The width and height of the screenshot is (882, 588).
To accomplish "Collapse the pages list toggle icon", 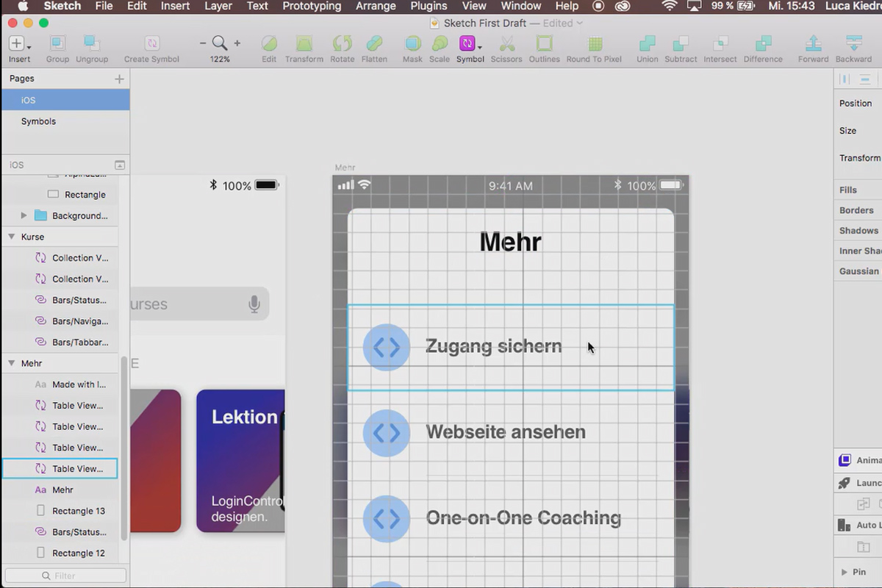I will [x=120, y=165].
